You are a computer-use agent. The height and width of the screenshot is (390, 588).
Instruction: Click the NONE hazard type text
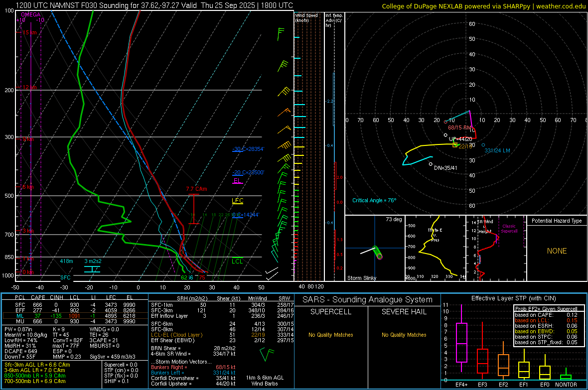point(557,251)
